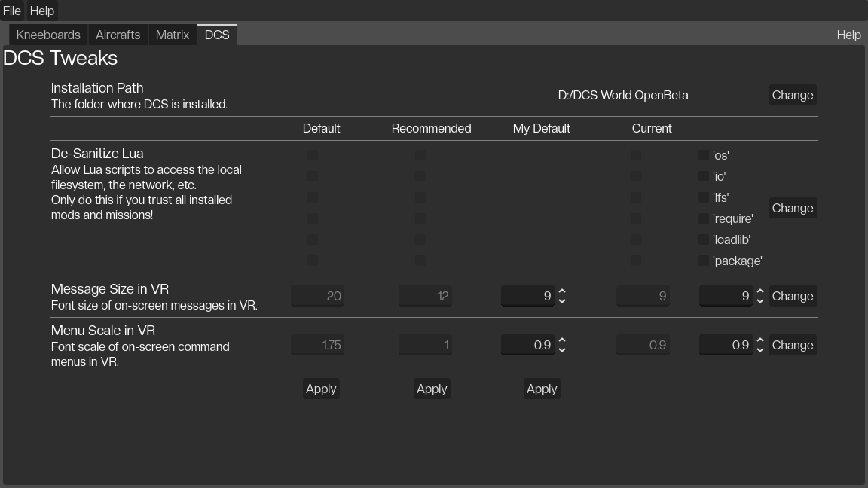The height and width of the screenshot is (488, 868).
Task: Check the 'lfs' checkbox
Action: coord(703,197)
